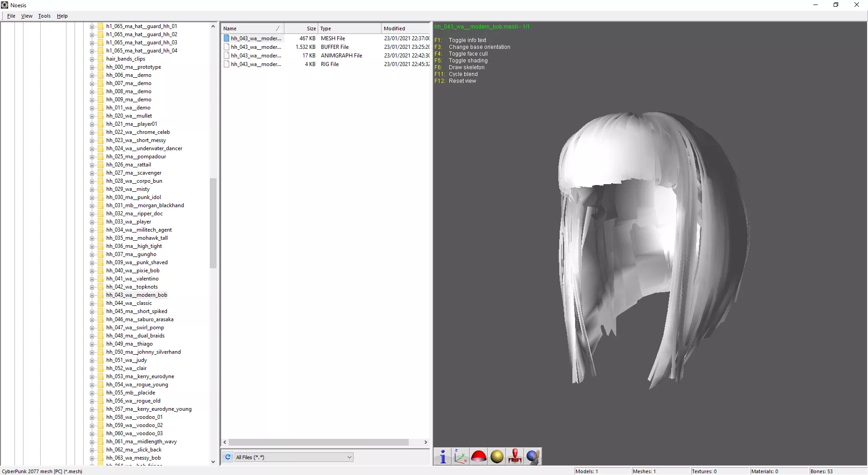Expand the hh_048_ma__dual_braids tree node
868x475 pixels.
(92, 336)
